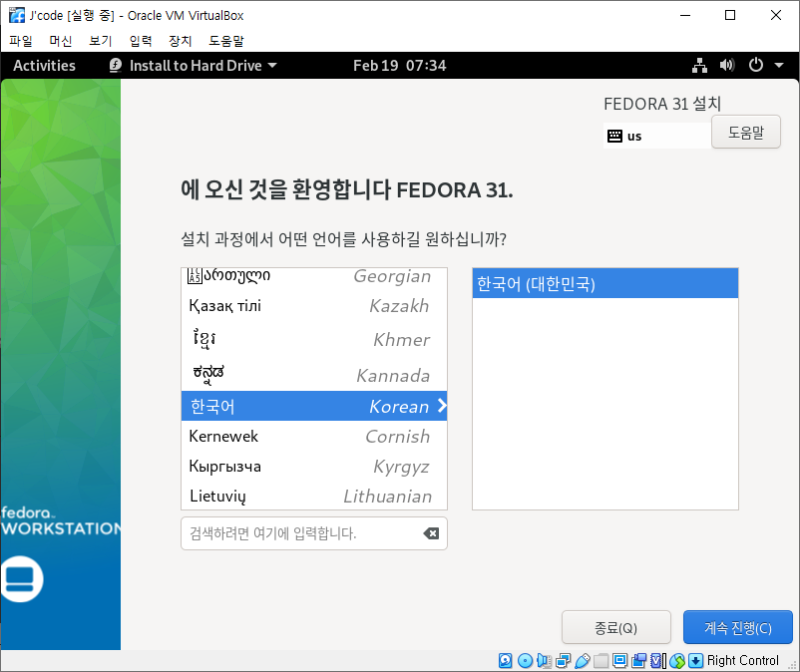Open the clock showing Feb 19 07:34
The width and height of the screenshot is (800, 672).
click(x=399, y=65)
